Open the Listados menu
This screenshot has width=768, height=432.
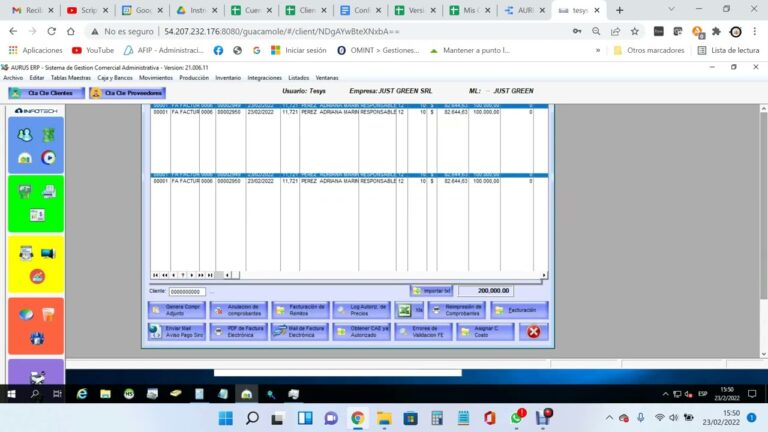coord(299,78)
